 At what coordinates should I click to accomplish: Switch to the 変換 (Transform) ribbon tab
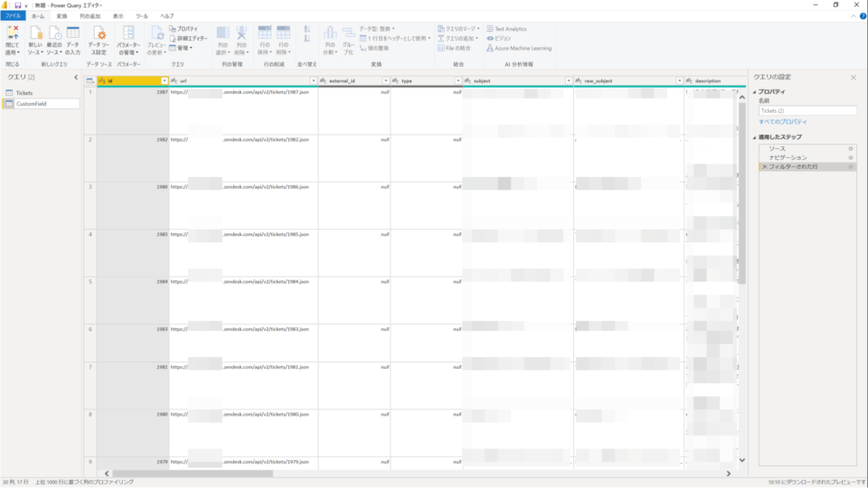tap(61, 16)
